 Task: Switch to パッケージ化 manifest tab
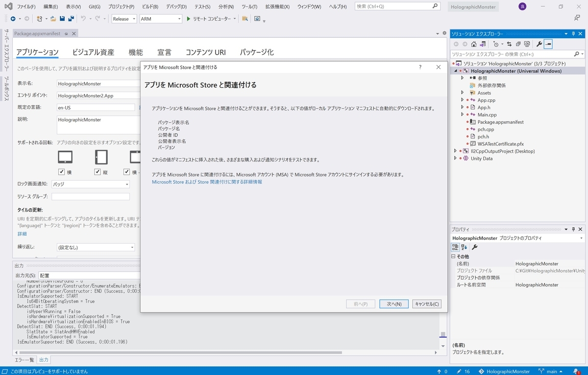[x=257, y=52]
